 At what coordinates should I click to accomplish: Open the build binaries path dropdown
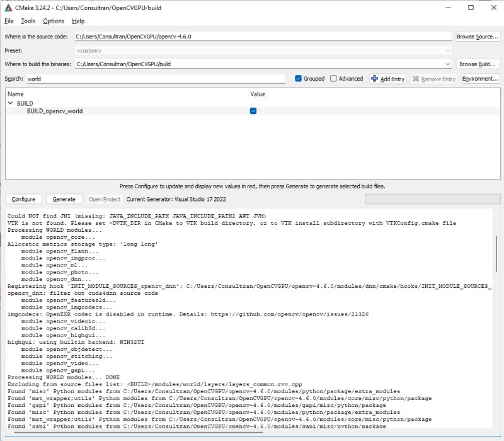click(x=446, y=64)
